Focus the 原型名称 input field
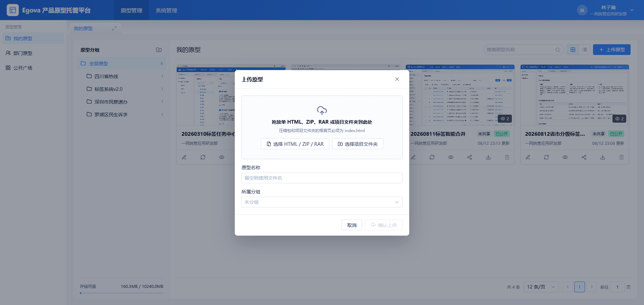Image resolution: width=644 pixels, height=305 pixels. (x=322, y=178)
